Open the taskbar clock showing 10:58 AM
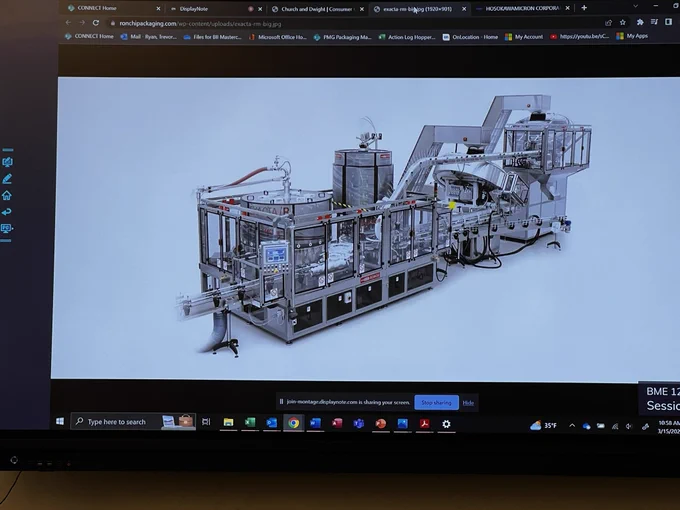Image resolution: width=680 pixels, height=510 pixels. pyautogui.click(x=668, y=427)
